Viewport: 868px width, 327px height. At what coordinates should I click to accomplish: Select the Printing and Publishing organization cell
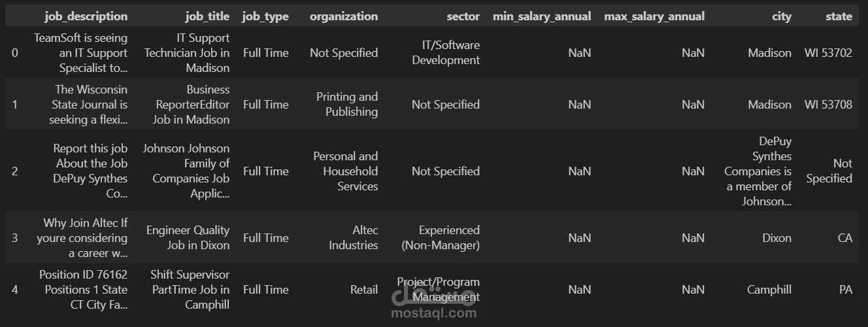[346, 104]
